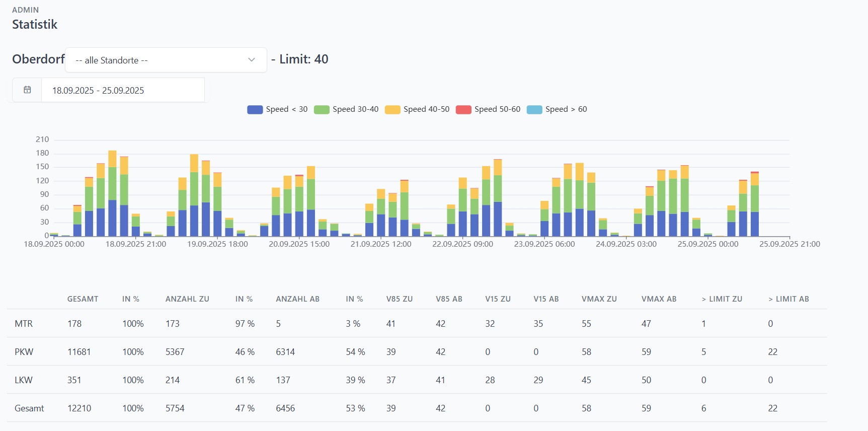Click the light blue Speed > 60 swatch

pyautogui.click(x=534, y=110)
